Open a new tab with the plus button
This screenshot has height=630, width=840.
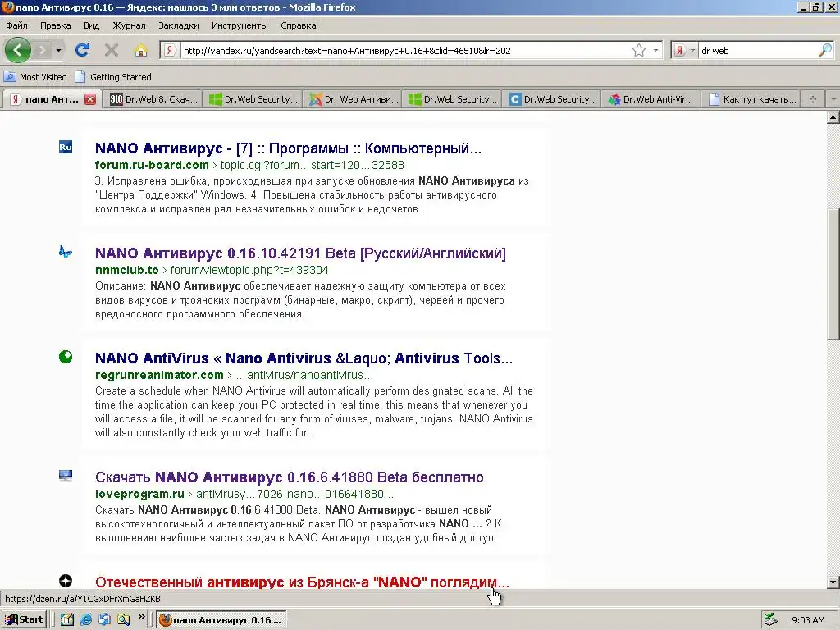(813, 99)
